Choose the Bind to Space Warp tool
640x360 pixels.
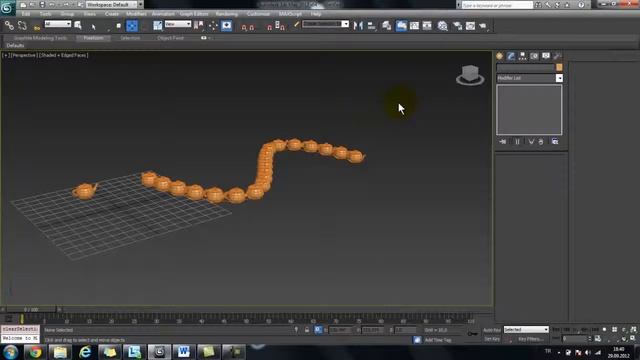[x=37, y=27]
